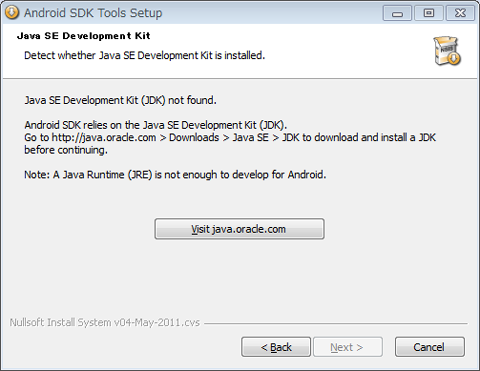Click the installer icon in the title bar
This screenshot has width=480, height=371.
point(12,13)
